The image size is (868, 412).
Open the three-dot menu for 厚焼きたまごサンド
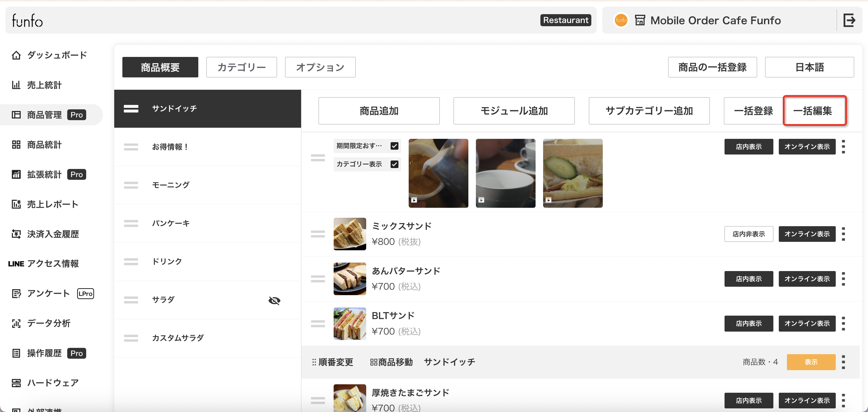[843, 401]
